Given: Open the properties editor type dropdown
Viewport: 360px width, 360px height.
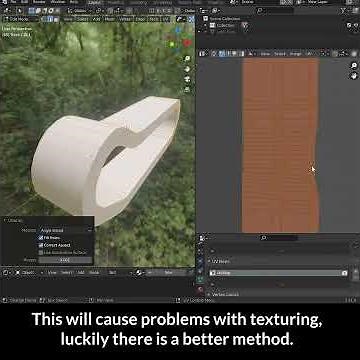Looking at the screenshot, I should (x=203, y=238).
